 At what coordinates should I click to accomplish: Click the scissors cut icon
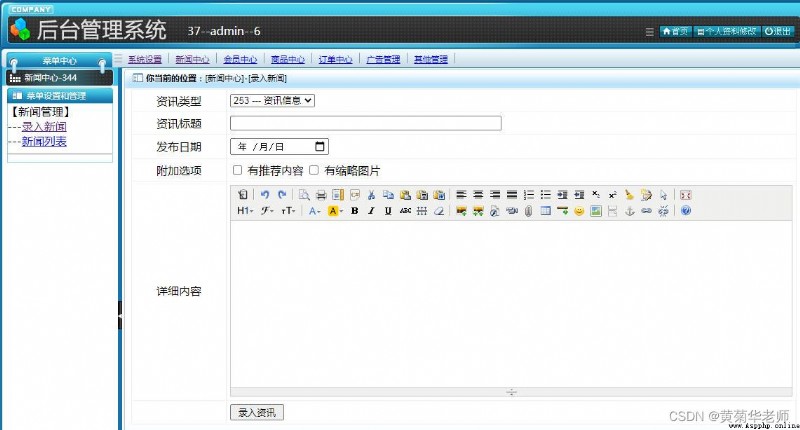[371, 195]
